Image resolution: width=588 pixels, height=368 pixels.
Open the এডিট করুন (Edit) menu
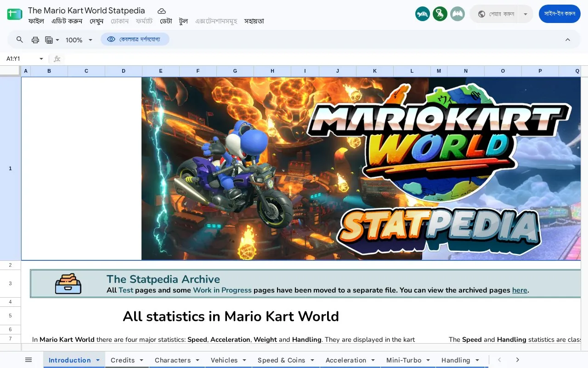click(x=67, y=21)
